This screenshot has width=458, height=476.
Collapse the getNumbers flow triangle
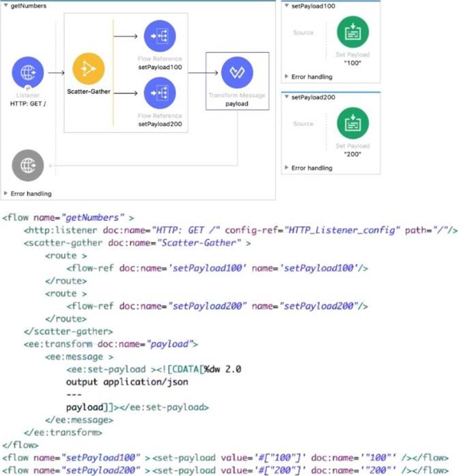[x=6, y=6]
